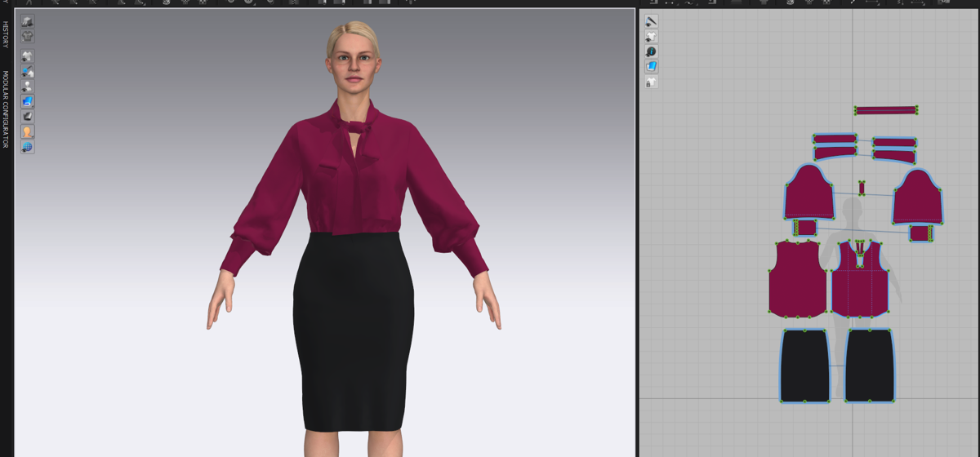Open the MODULAR CONFIGURATOR side tab

tap(5, 109)
